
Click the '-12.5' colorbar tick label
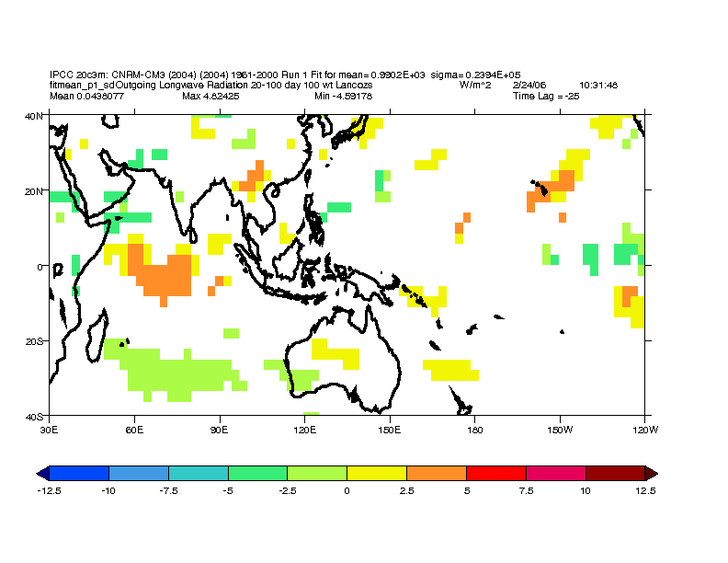(x=50, y=491)
